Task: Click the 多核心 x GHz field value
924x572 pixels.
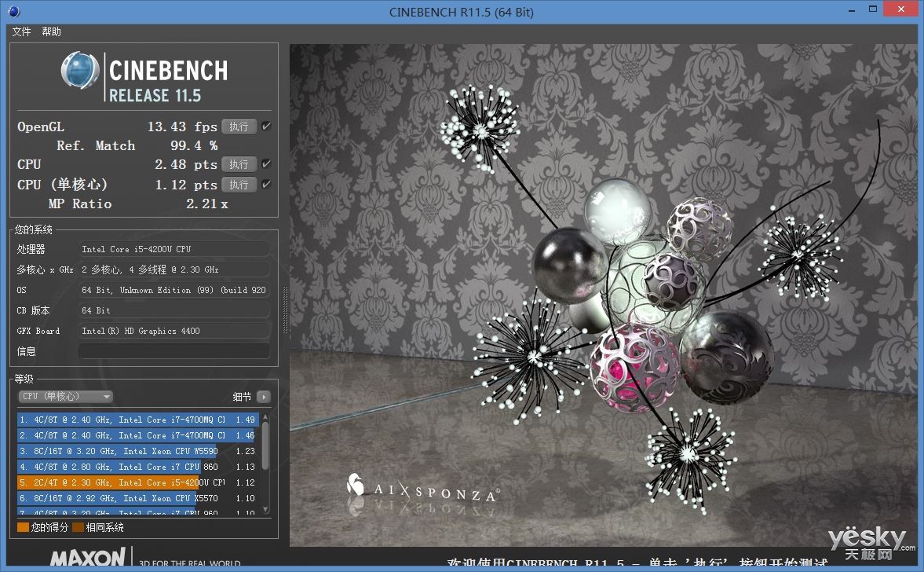Action: (x=173, y=269)
